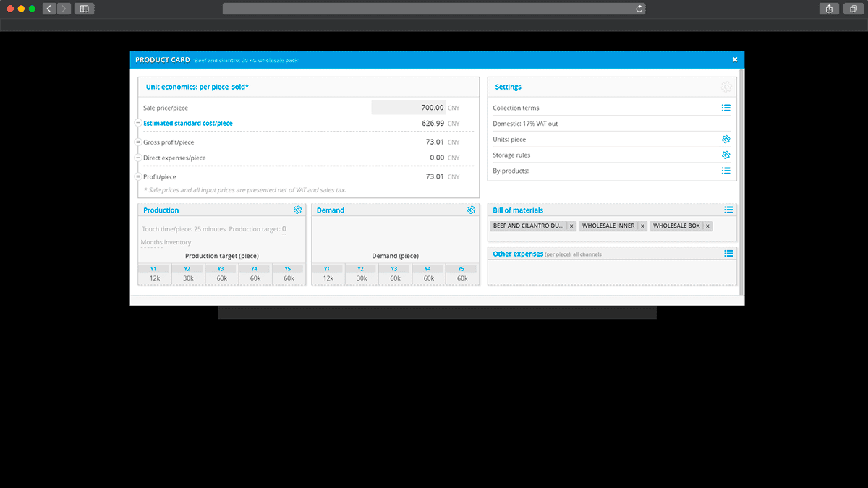Remove the WHOLESALE BOX material tag
The height and width of the screenshot is (488, 868).
coord(707,226)
